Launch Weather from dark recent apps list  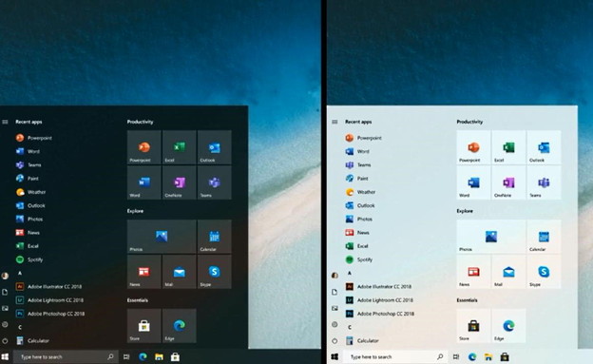(x=30, y=192)
